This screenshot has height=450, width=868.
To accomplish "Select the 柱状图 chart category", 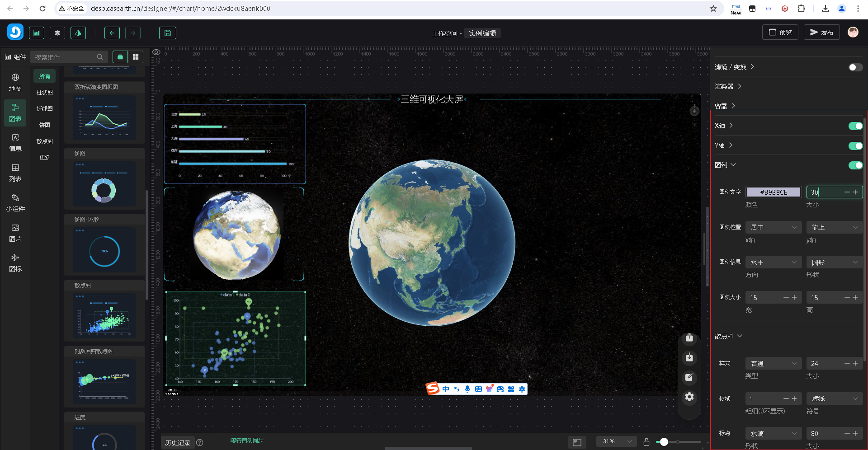I will click(44, 93).
